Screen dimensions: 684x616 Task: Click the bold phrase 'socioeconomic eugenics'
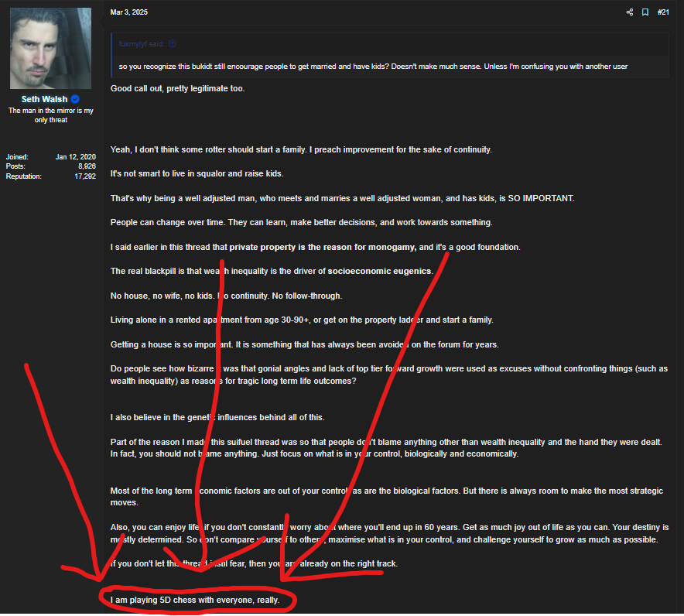pos(379,271)
